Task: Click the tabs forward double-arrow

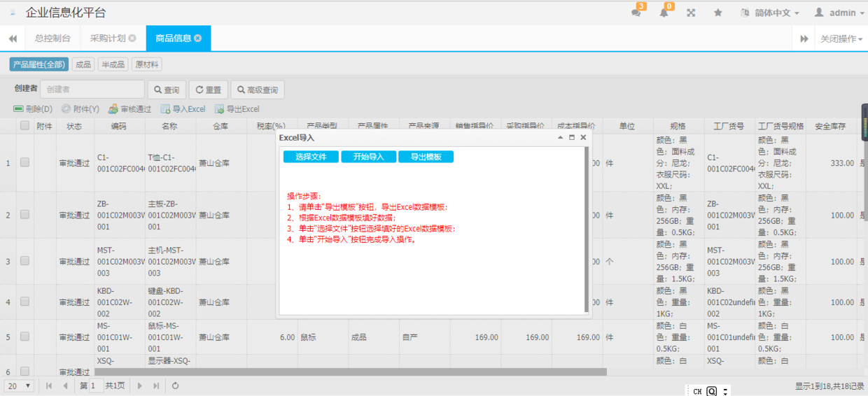Action: click(804, 38)
